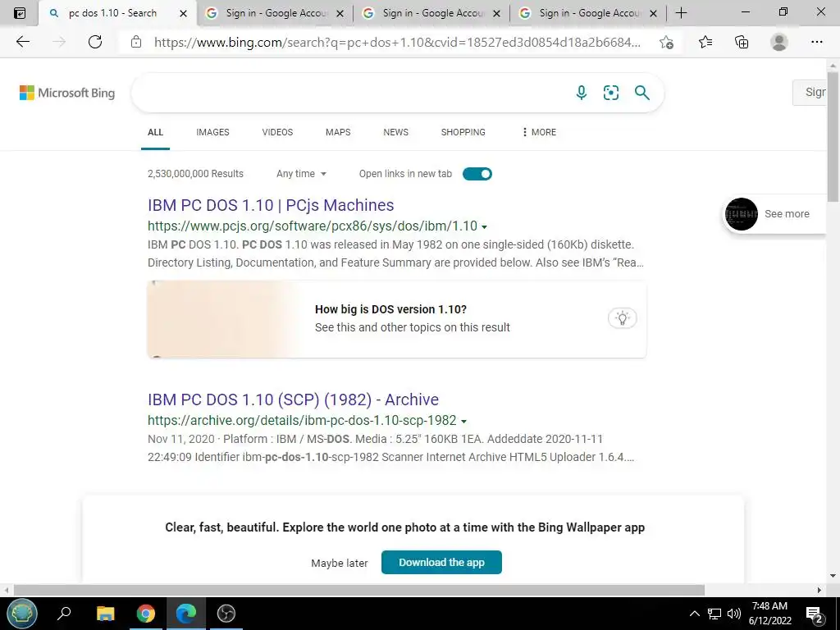
Task: Click the network tray icon
Action: click(714, 614)
